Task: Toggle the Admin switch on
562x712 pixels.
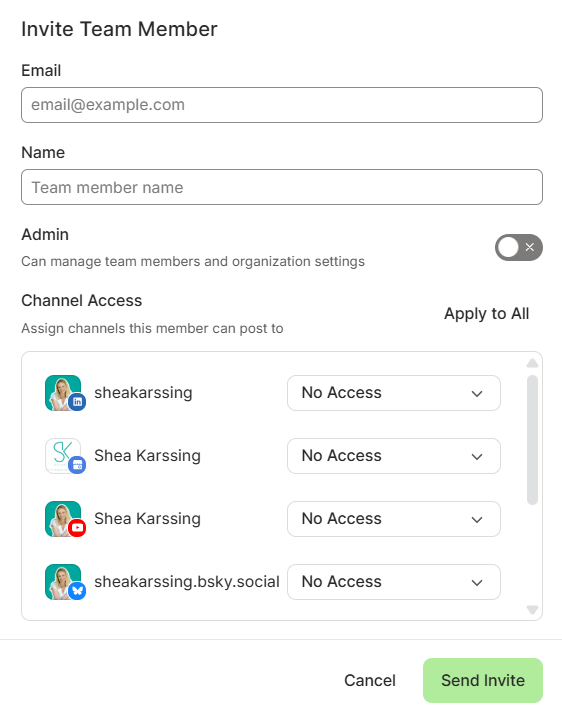Action: point(518,247)
